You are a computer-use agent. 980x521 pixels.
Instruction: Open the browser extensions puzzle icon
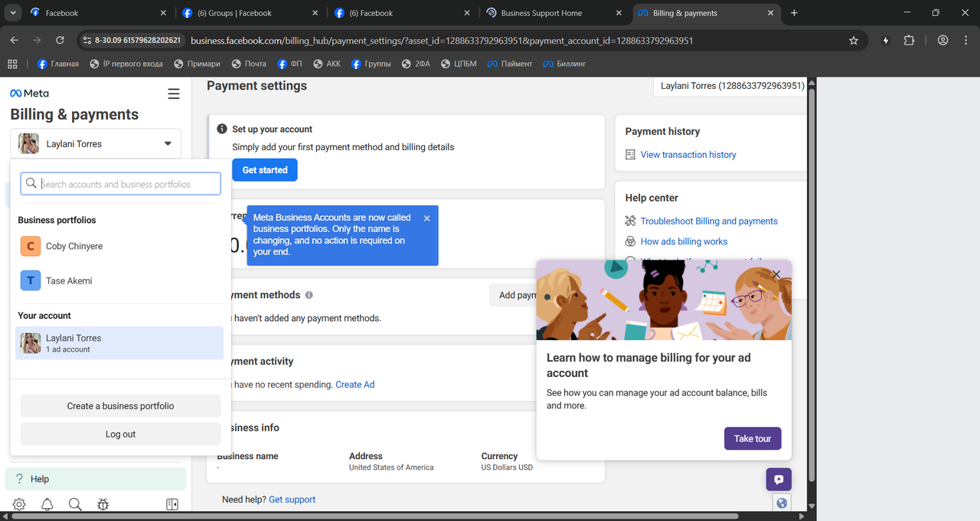click(x=910, y=41)
